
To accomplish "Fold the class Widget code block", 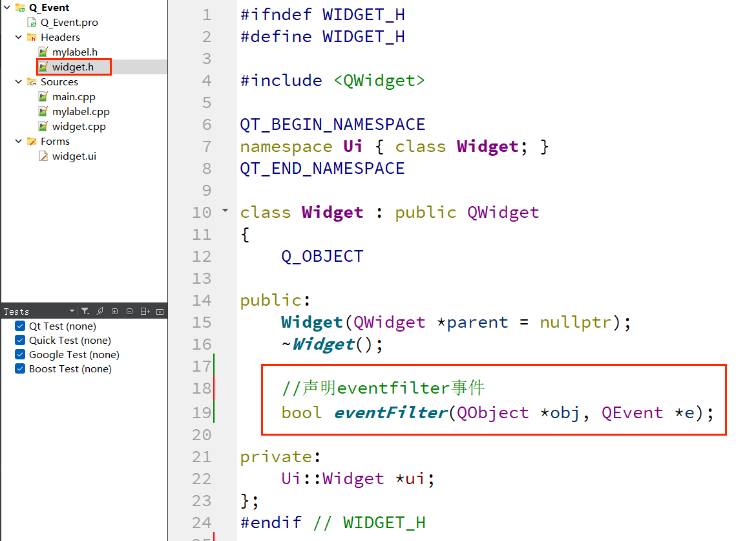I will pyautogui.click(x=225, y=211).
